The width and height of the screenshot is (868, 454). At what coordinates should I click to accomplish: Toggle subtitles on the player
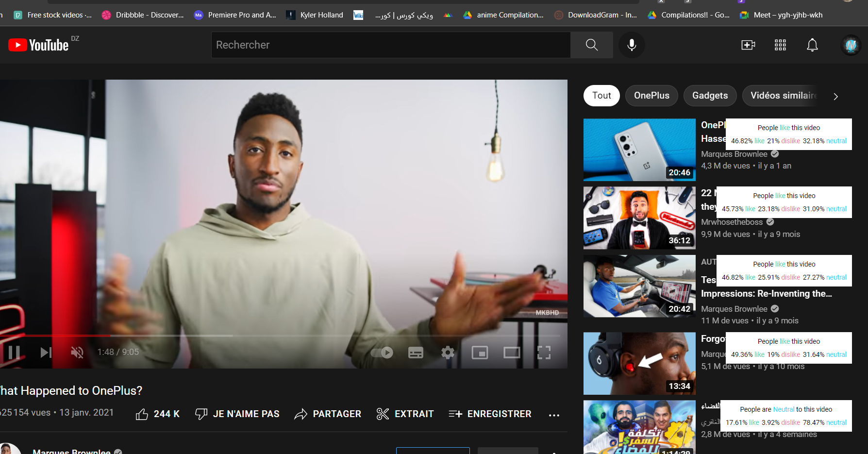coord(416,353)
